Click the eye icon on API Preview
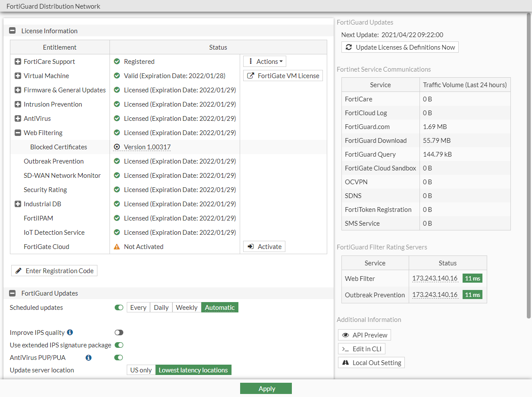The height and width of the screenshot is (397, 532). pos(346,335)
